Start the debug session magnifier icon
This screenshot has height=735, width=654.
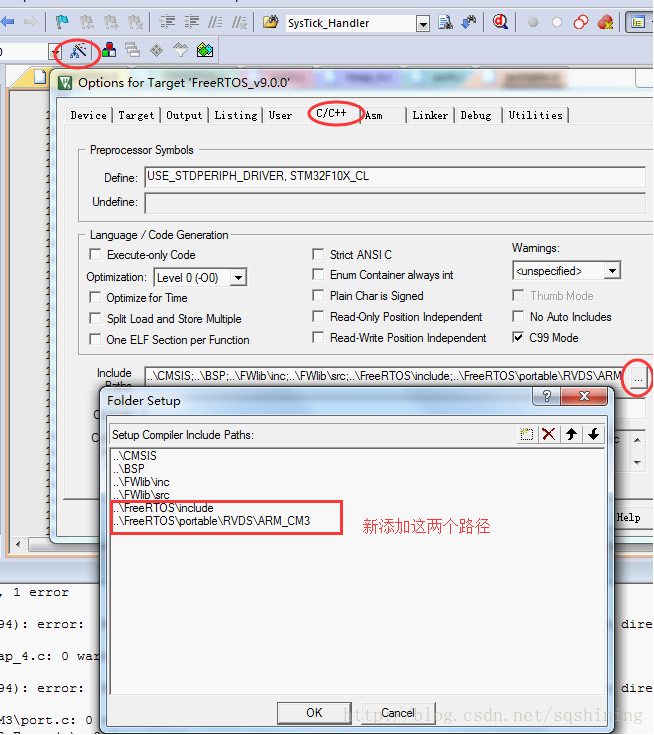(x=500, y=22)
